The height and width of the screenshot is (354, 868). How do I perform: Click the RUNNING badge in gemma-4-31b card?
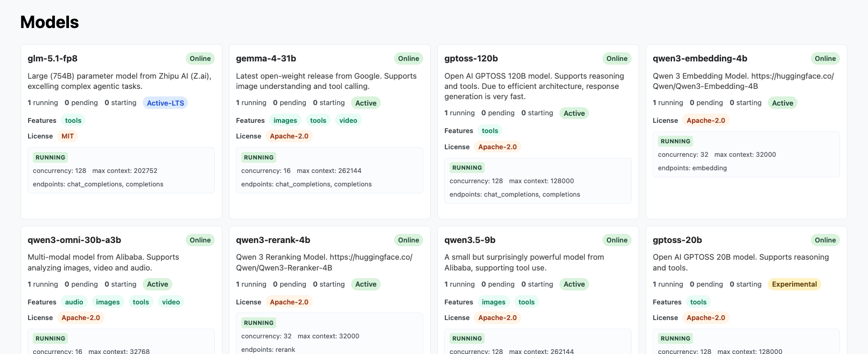[258, 157]
